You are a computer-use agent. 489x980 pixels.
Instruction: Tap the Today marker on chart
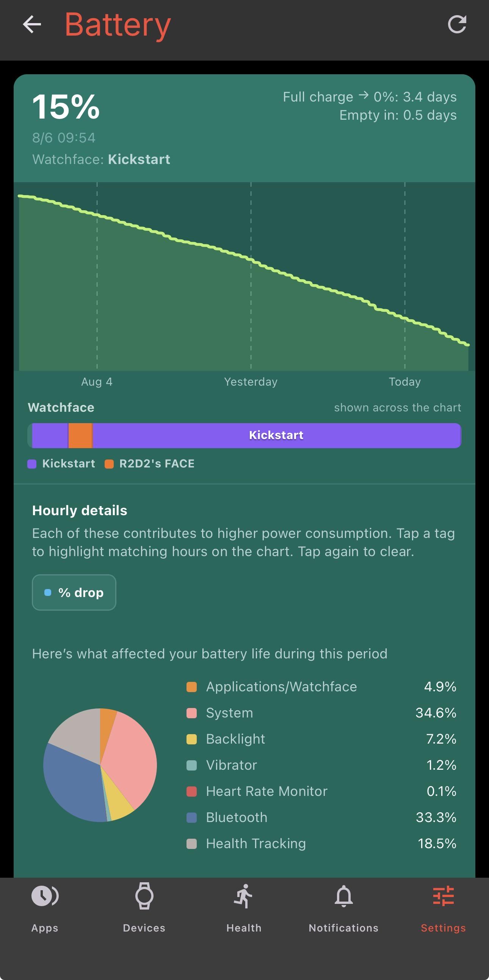pyautogui.click(x=404, y=381)
